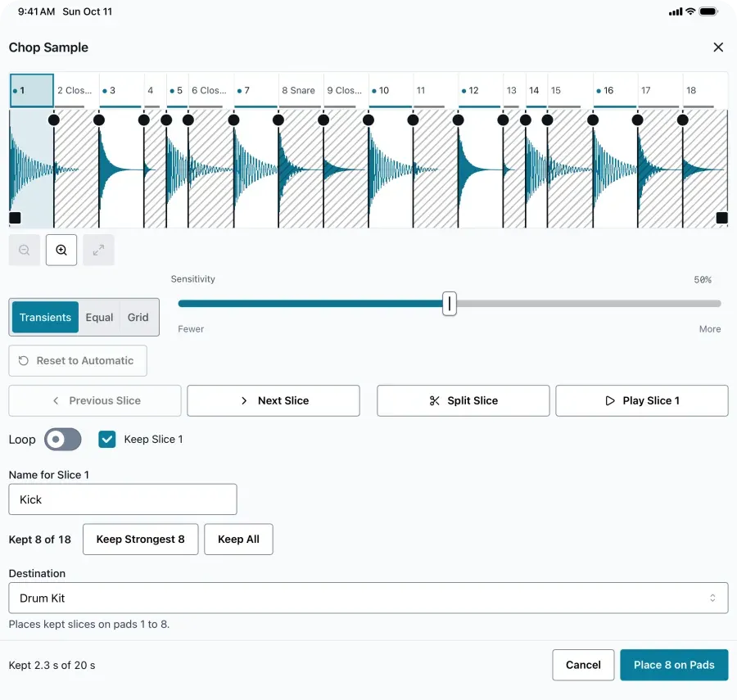Click the zoom in magnifier icon
Image resolution: width=737 pixels, height=700 pixels.
click(x=61, y=250)
